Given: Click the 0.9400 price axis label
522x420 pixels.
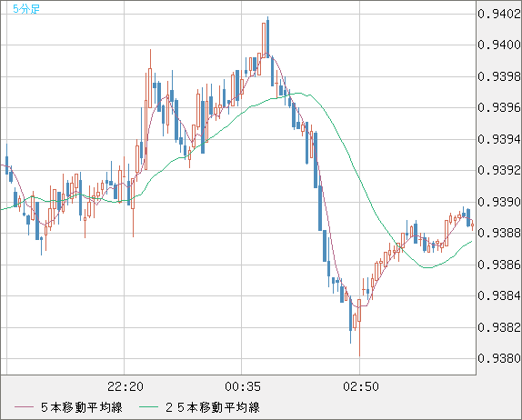Looking at the screenshot, I should [x=499, y=45].
